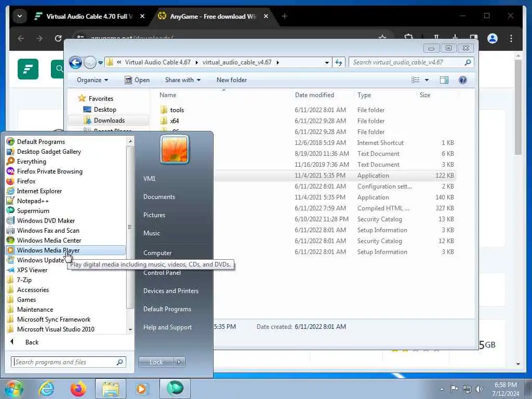Launch Desktop Gadget Gallery

(x=49, y=151)
